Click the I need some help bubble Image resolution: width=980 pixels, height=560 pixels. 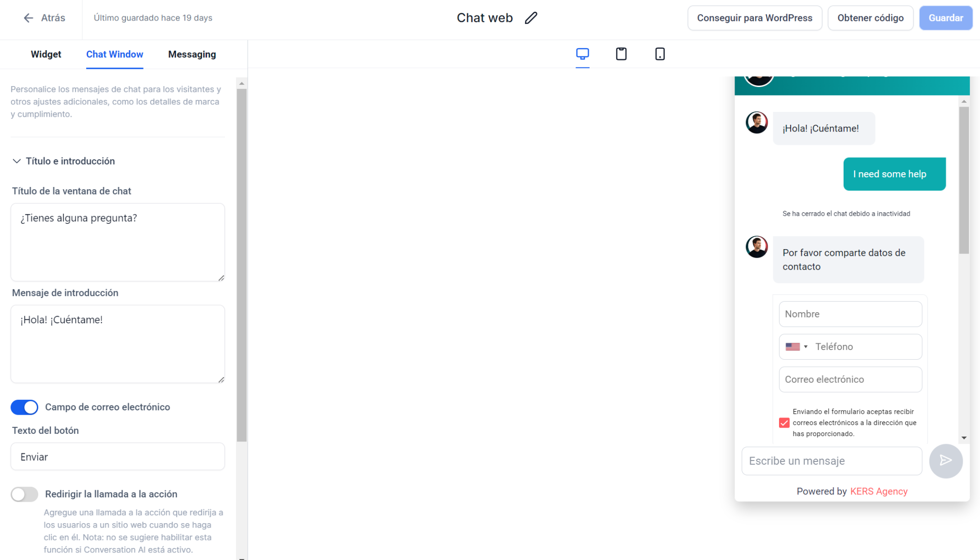coord(894,174)
